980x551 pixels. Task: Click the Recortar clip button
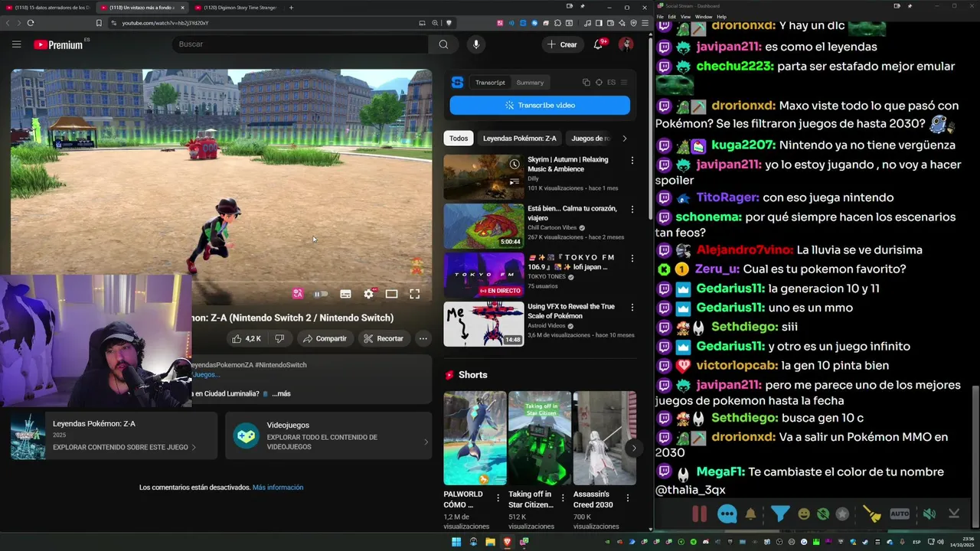coord(384,338)
